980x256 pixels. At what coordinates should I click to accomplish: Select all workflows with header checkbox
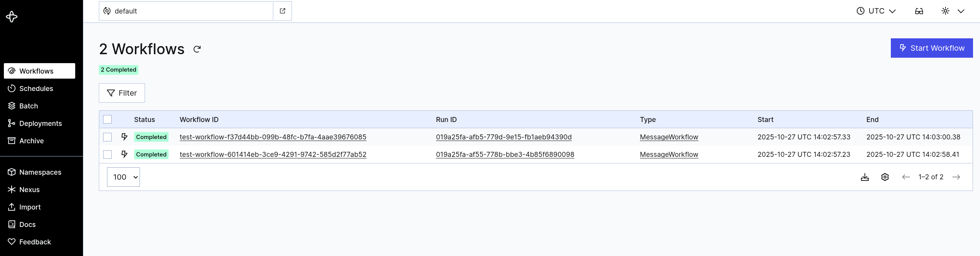[107, 119]
